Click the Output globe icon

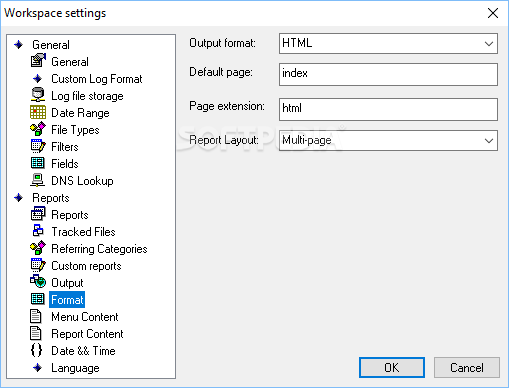pos(38,282)
